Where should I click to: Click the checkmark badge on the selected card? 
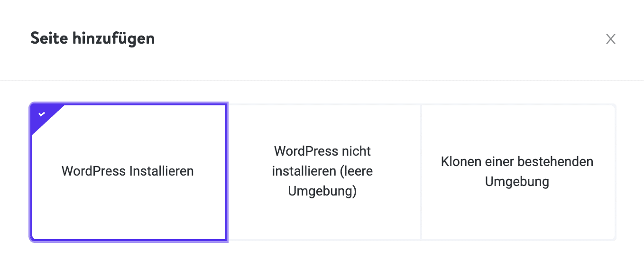42,114
